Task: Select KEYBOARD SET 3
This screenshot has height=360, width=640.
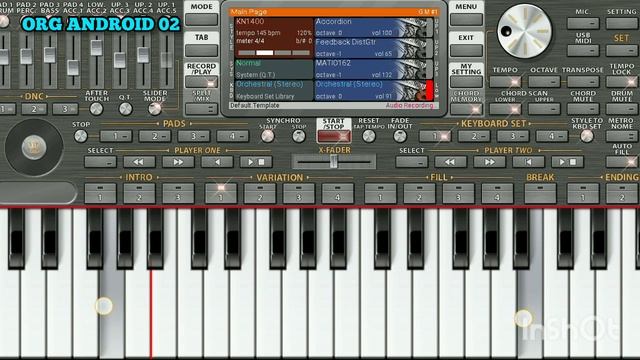Action: [x=513, y=136]
